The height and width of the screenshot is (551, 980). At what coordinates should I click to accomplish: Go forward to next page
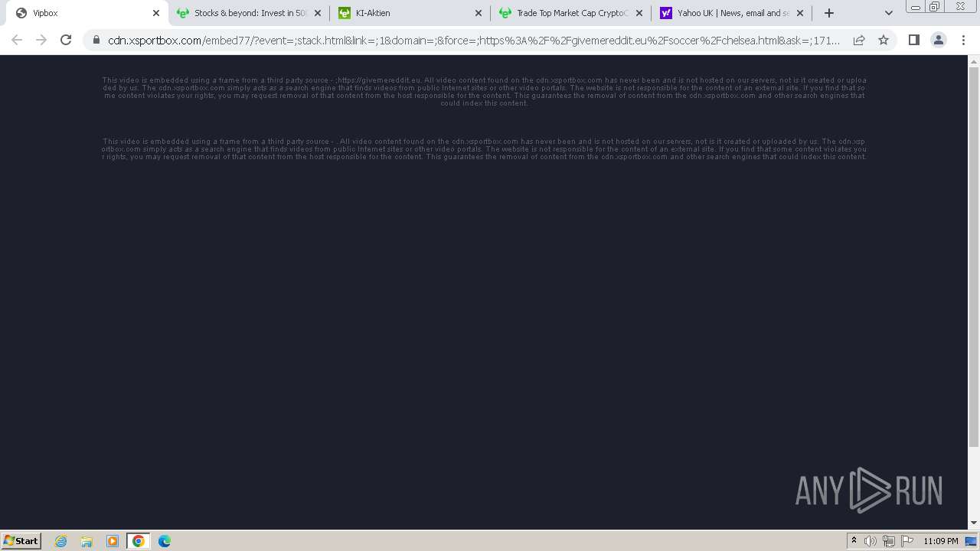coord(41,40)
